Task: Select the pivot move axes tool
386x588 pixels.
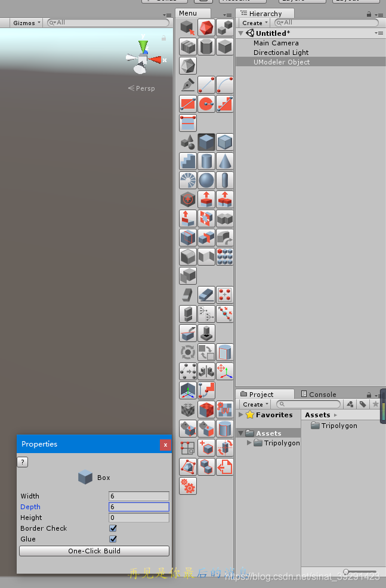Action: (225, 371)
